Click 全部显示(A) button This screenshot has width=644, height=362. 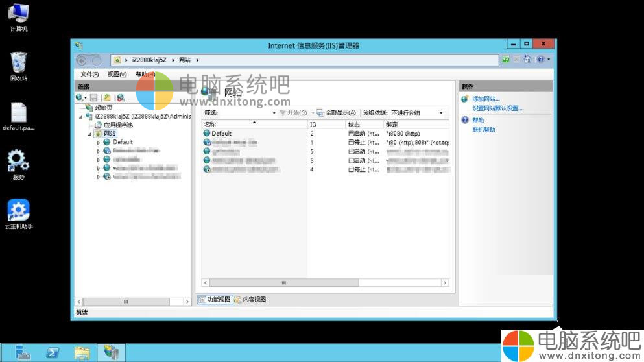click(x=337, y=113)
